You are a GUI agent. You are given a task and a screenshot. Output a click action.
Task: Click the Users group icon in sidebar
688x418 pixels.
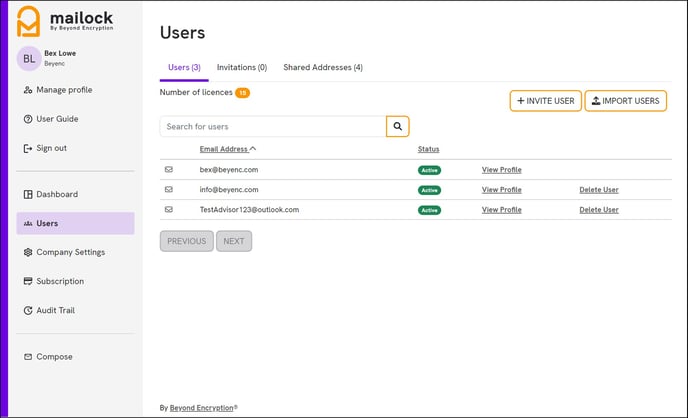click(x=28, y=224)
